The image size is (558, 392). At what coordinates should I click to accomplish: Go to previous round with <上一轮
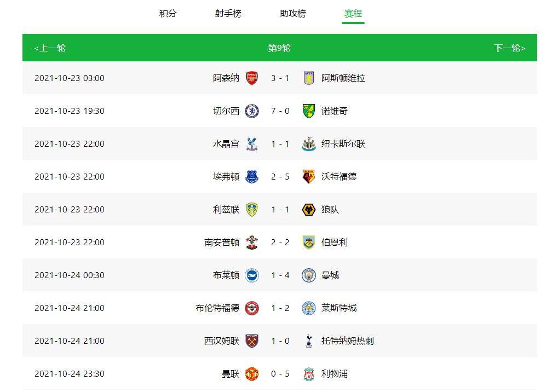(x=50, y=48)
